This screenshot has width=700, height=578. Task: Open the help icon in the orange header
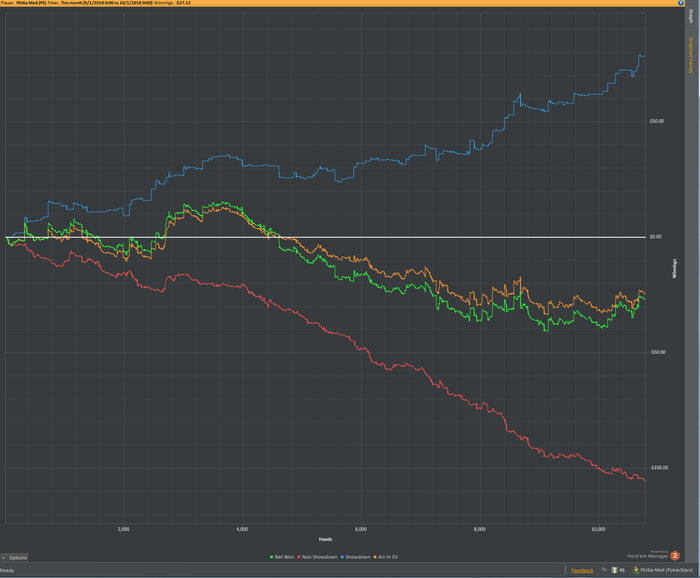click(681, 3)
